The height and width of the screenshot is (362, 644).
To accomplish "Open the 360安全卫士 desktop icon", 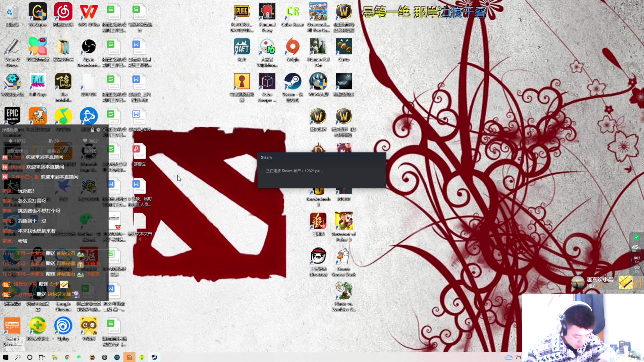I will 38,329.
